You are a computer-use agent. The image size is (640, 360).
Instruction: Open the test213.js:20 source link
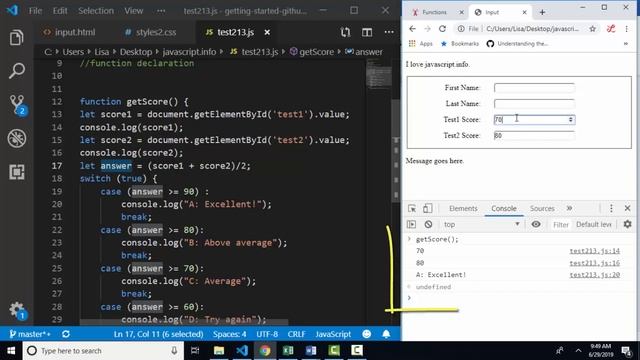point(594,275)
